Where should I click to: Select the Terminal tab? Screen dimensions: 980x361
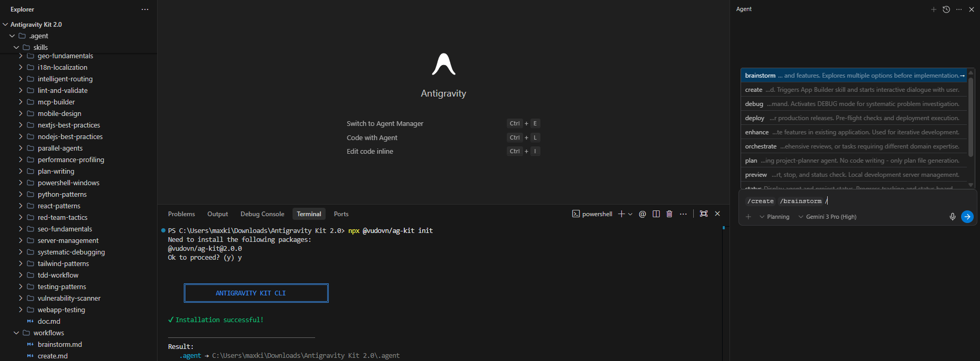tap(309, 214)
